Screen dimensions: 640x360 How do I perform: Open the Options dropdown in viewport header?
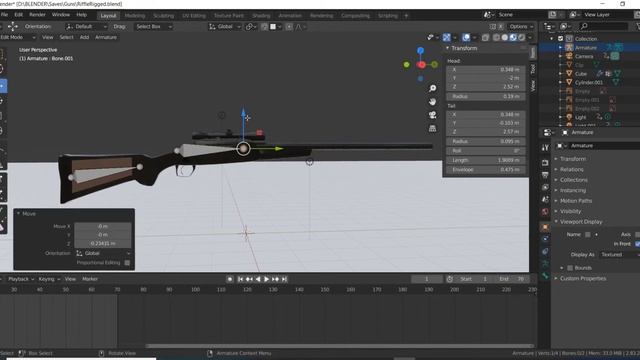point(521,27)
